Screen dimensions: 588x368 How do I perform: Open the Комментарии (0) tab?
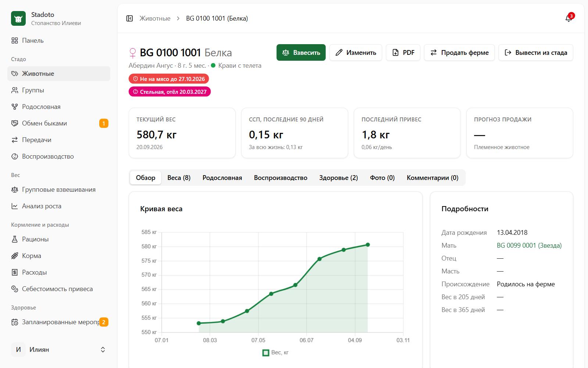[433, 178]
